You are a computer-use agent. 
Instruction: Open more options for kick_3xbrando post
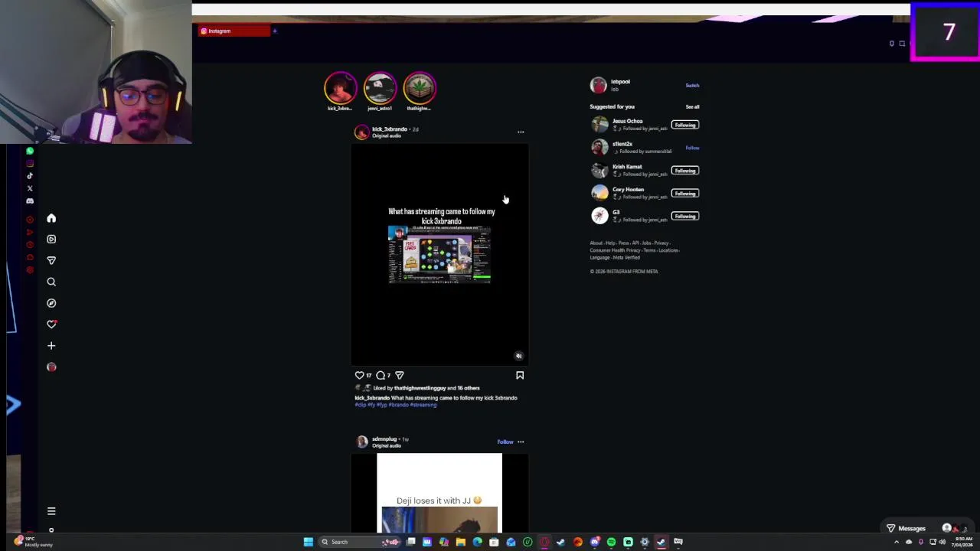click(x=521, y=132)
